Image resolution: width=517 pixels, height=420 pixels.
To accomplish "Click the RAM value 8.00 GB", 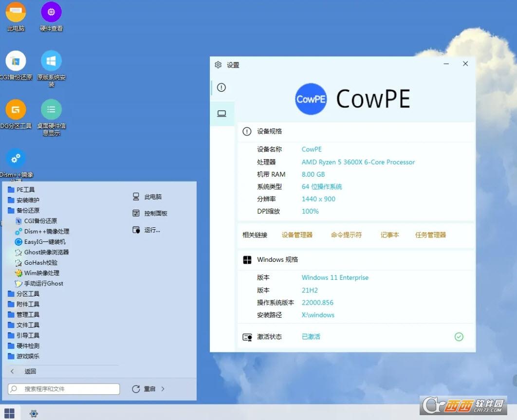I will 313,174.
